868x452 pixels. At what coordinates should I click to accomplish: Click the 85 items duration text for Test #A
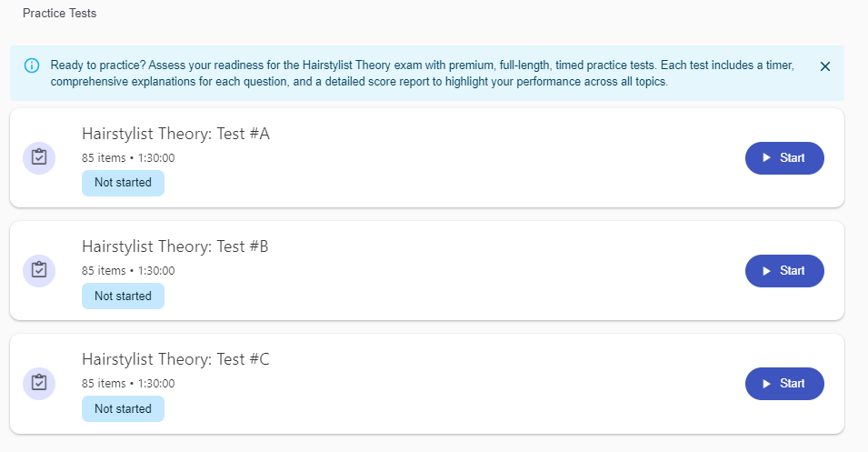[x=128, y=157]
